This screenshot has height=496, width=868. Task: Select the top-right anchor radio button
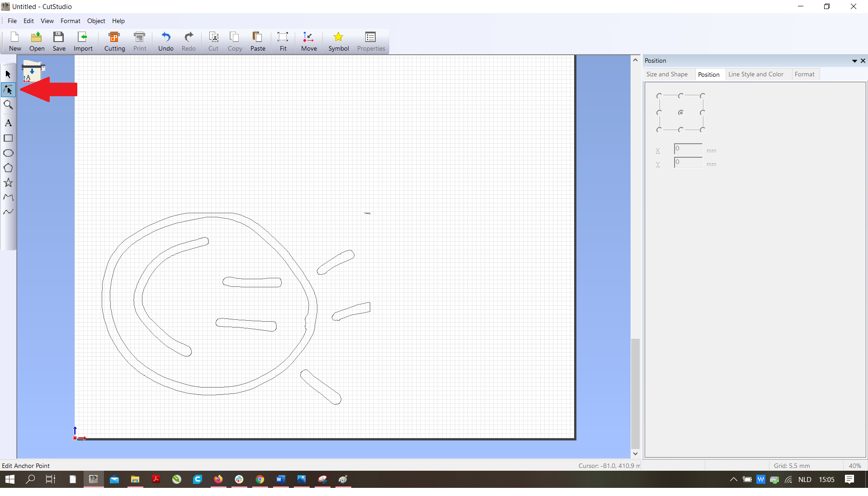703,96
